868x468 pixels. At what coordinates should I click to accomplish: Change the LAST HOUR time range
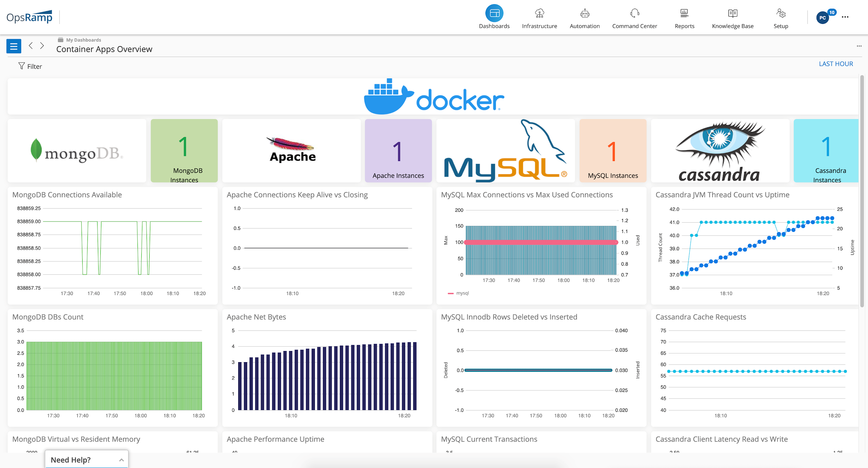click(x=836, y=64)
